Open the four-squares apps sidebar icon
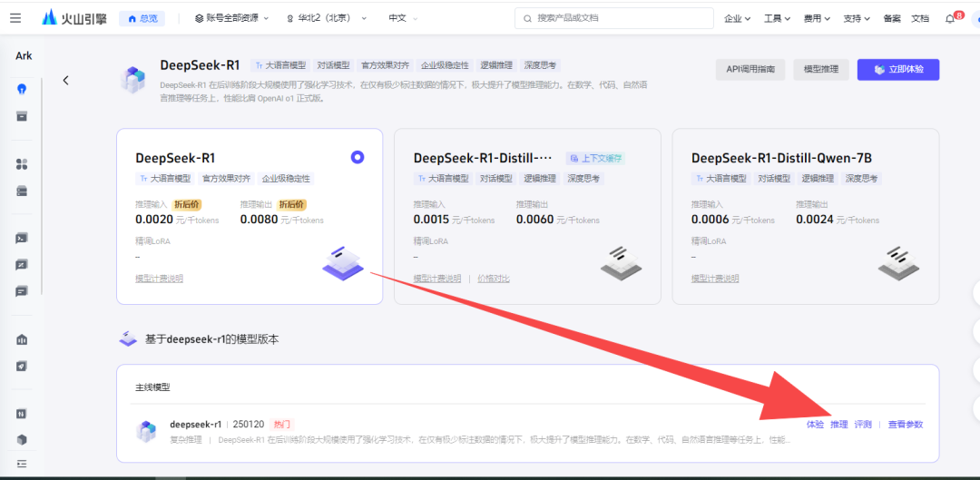 point(22,164)
